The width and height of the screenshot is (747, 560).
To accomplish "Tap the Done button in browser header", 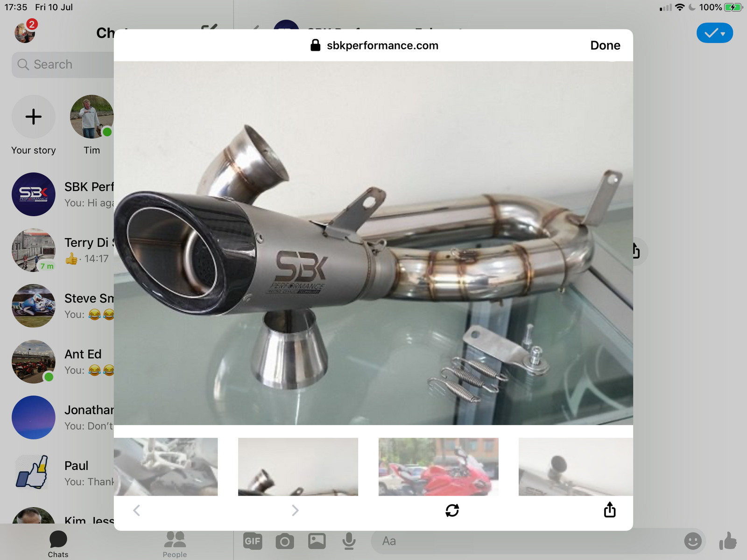I will (605, 45).
